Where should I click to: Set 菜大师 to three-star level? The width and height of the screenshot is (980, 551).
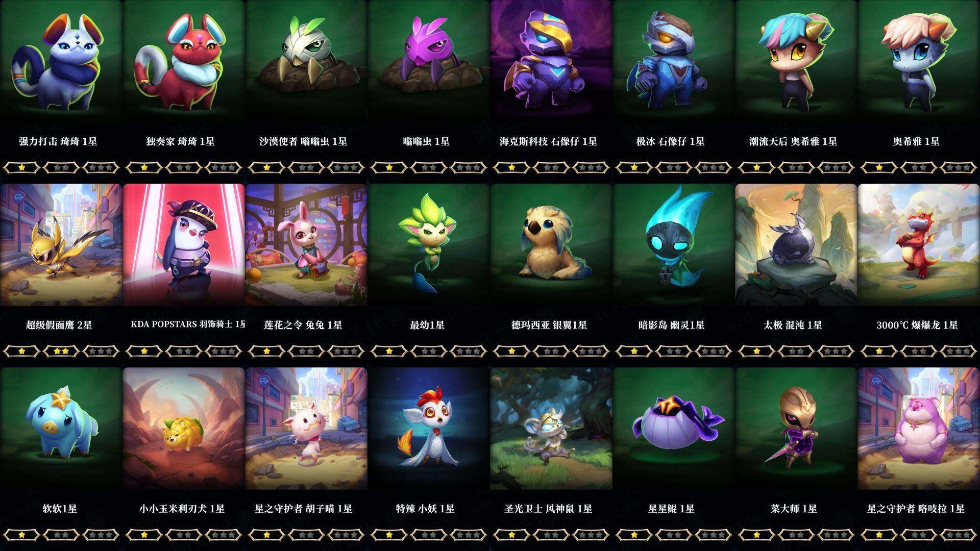(x=836, y=535)
